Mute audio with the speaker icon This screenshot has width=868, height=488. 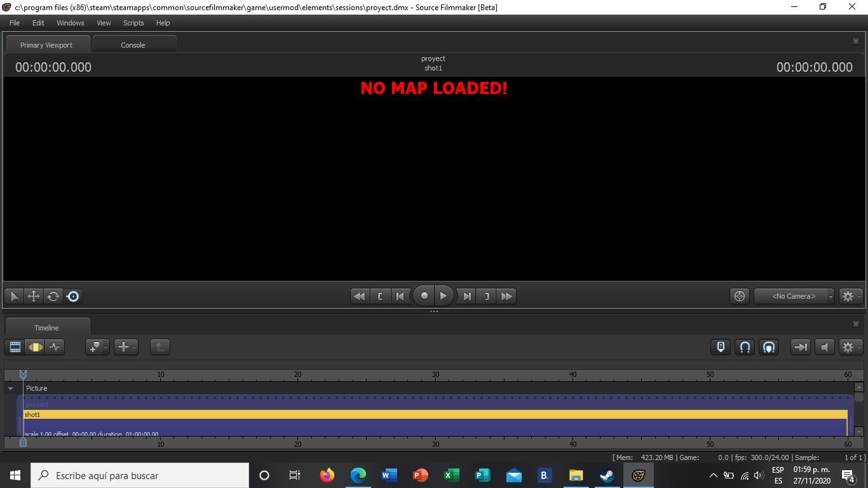point(825,347)
